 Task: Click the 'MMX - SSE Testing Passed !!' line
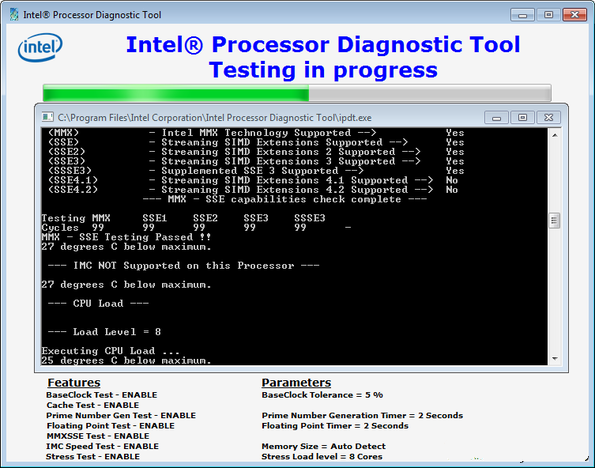[126, 237]
